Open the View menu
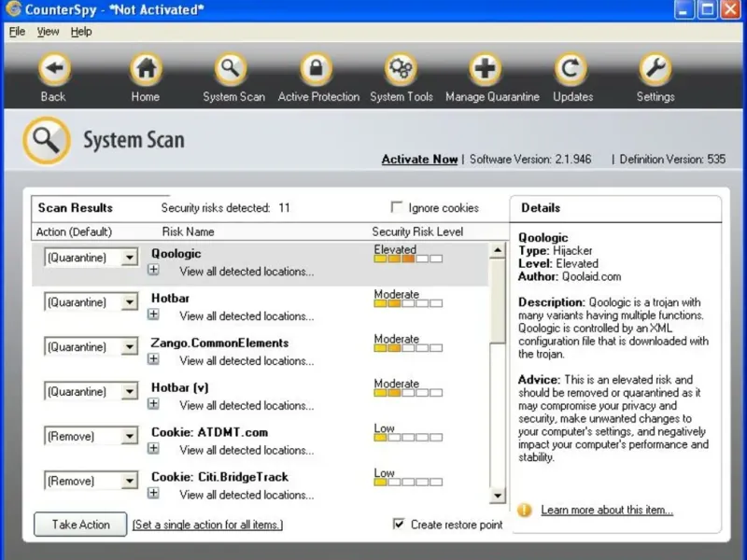The width and height of the screenshot is (747, 560). pos(49,32)
